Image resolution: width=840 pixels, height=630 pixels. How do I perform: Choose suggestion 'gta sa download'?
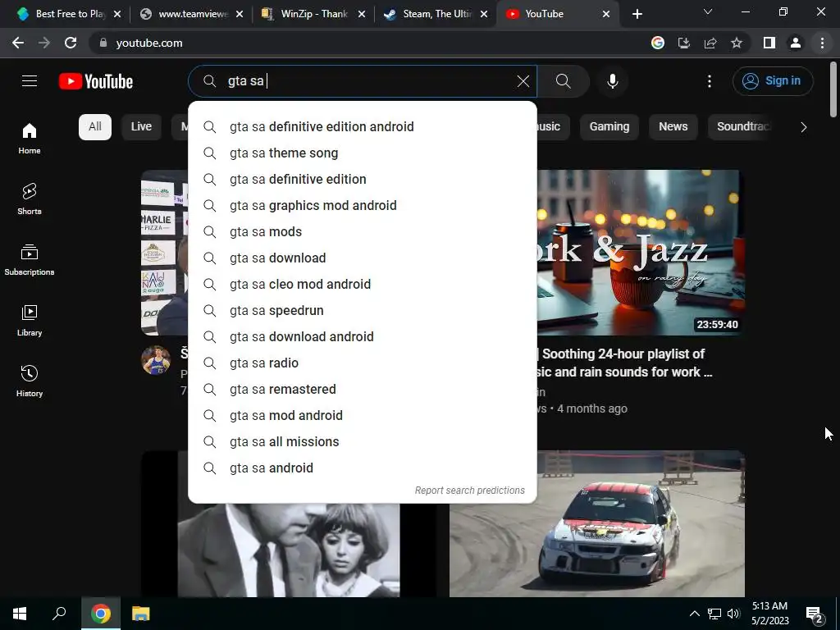(x=363, y=258)
